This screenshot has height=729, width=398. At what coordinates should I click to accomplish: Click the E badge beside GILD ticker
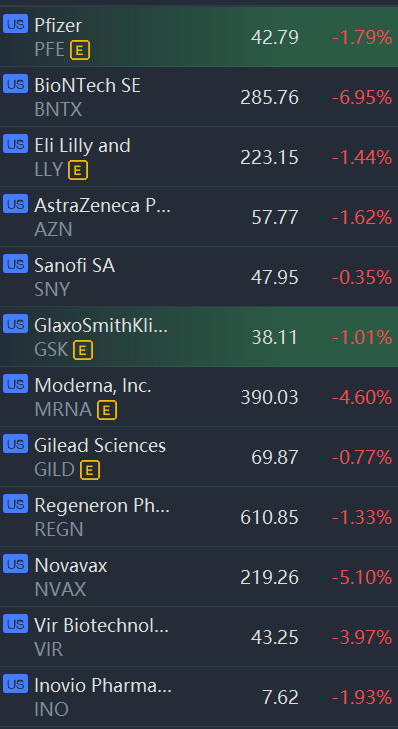90,471
